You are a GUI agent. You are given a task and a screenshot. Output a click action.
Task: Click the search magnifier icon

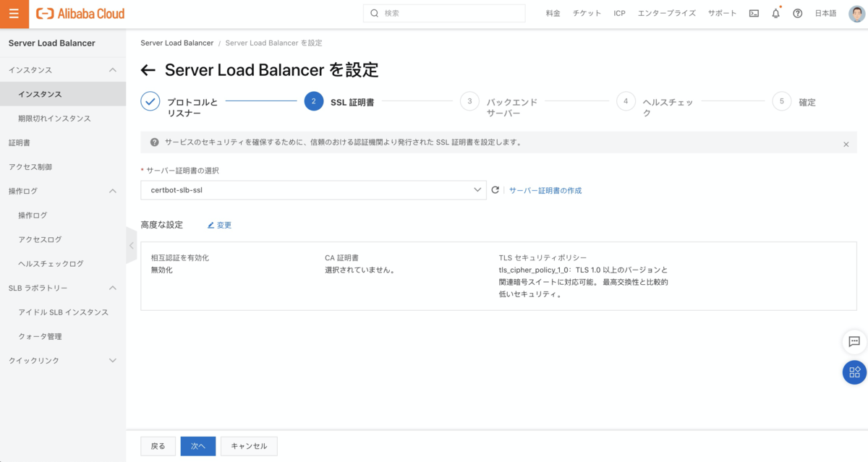[x=375, y=13]
